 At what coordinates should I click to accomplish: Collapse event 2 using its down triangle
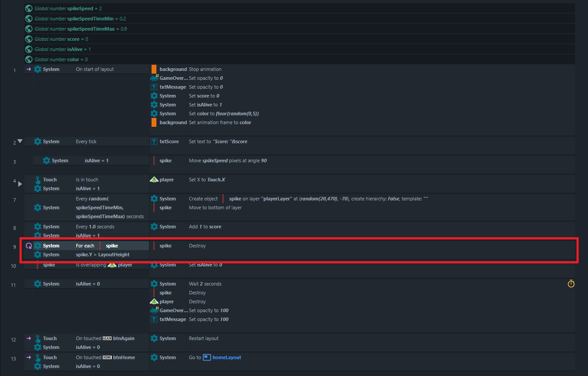coord(19,141)
